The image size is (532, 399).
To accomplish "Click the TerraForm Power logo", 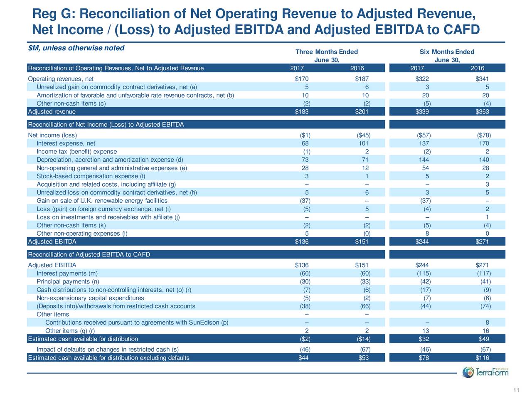I will [x=485, y=372].
